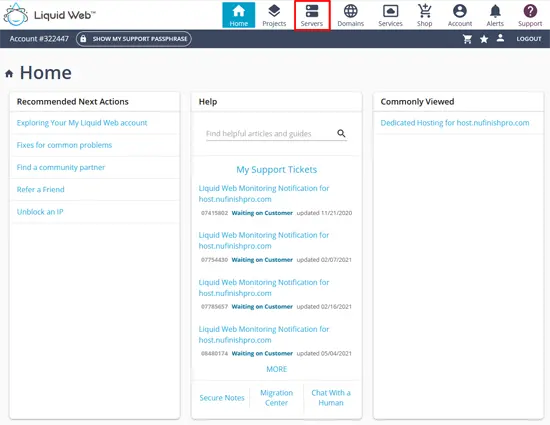Open Find a community partner link
The height and width of the screenshot is (425, 550).
click(x=61, y=167)
